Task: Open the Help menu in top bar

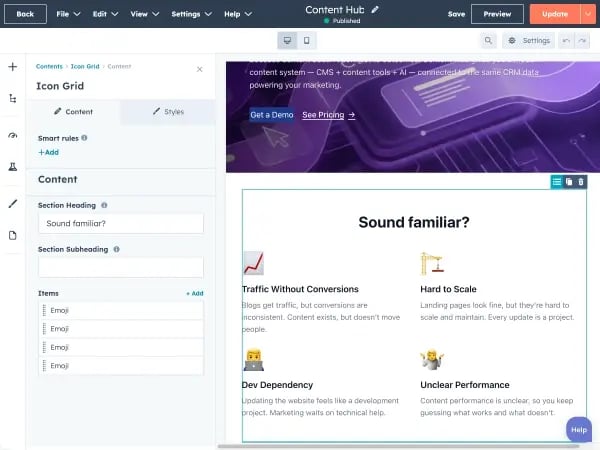Action: click(238, 14)
